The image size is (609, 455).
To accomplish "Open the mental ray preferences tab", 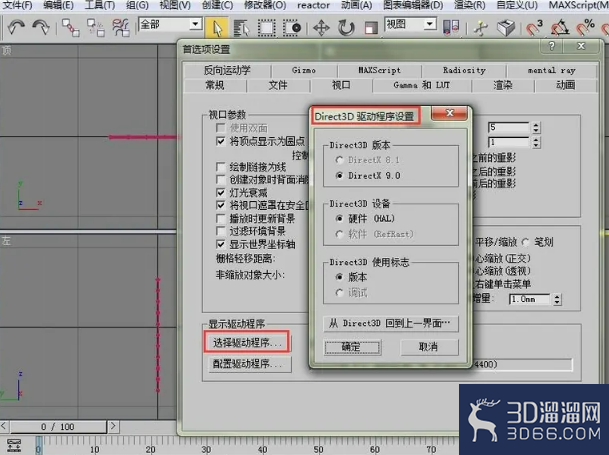I will click(x=552, y=70).
